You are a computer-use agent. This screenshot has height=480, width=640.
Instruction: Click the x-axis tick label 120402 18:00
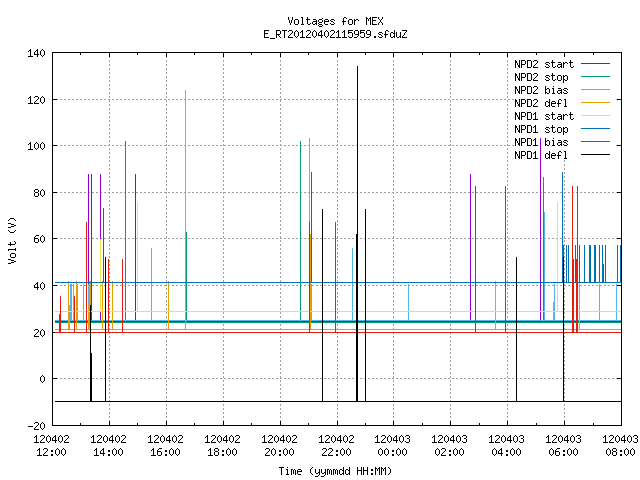coord(222,446)
